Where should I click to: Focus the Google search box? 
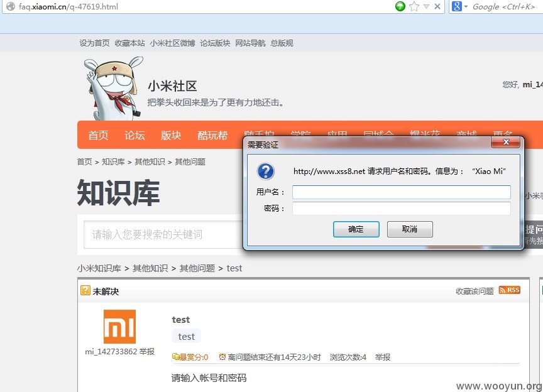[x=505, y=6]
